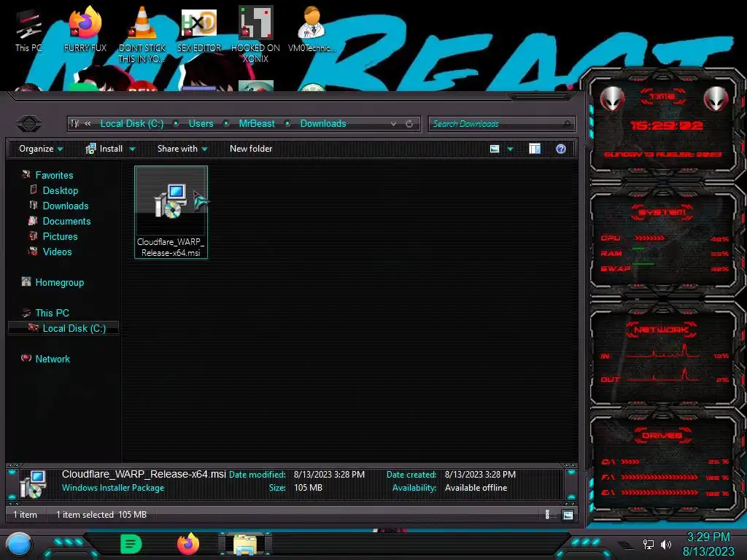
Task: Open Downloads in Favorites
Action: [65, 206]
